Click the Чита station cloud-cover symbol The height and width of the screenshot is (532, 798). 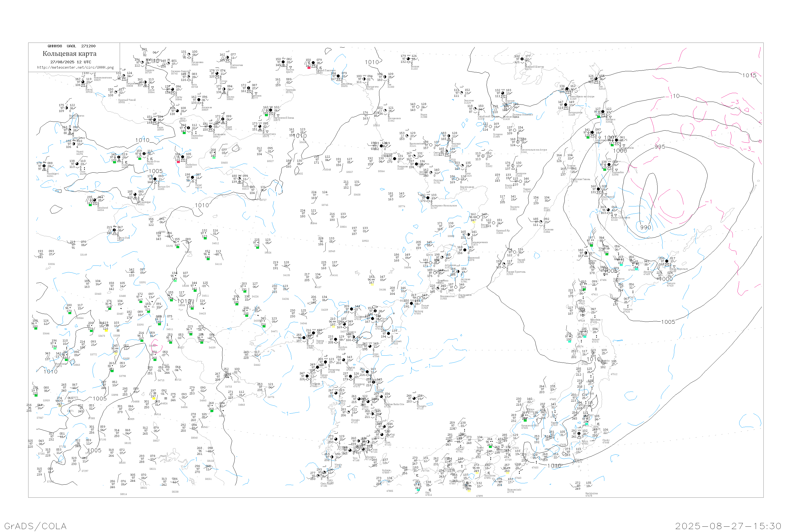[189, 77]
